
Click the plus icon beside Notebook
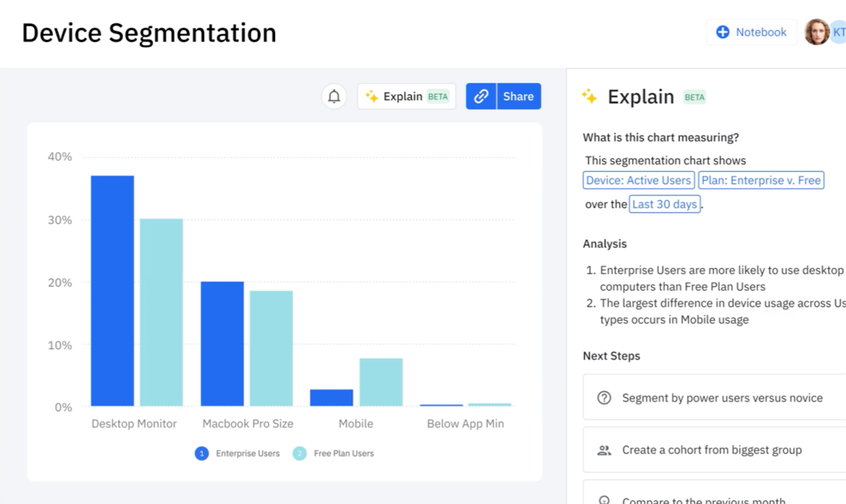(723, 32)
